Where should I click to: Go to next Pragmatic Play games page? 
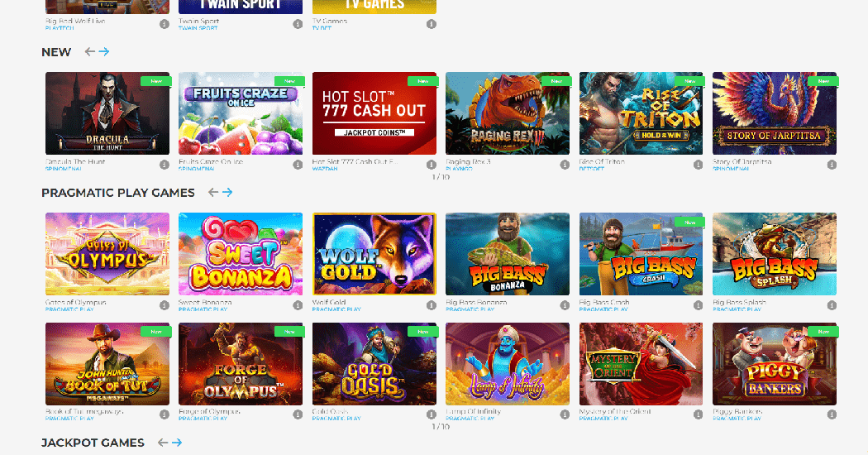(227, 193)
